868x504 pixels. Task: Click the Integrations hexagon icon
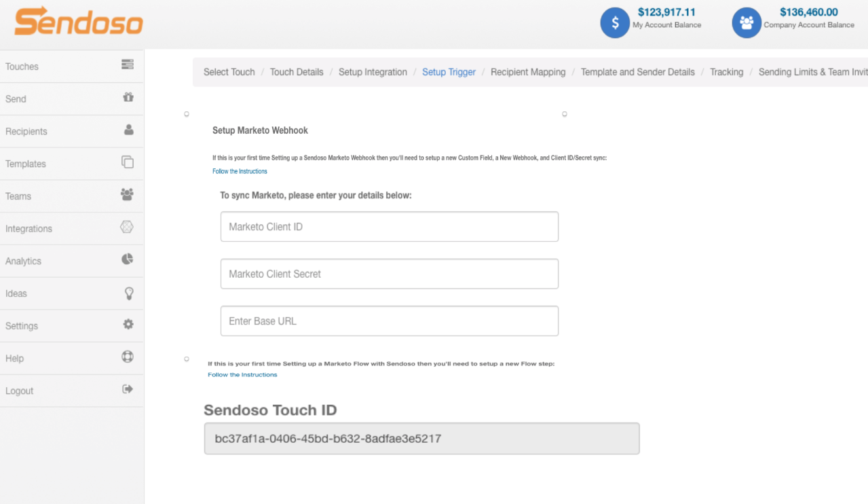click(x=127, y=227)
